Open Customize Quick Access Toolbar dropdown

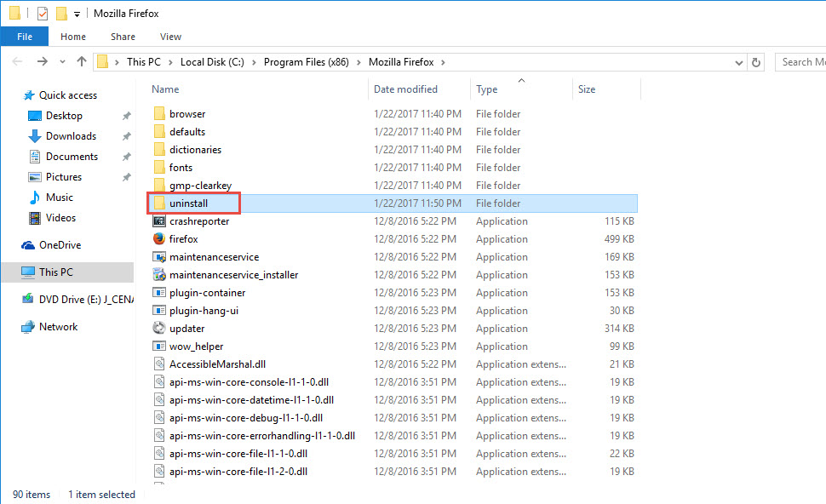[77, 14]
